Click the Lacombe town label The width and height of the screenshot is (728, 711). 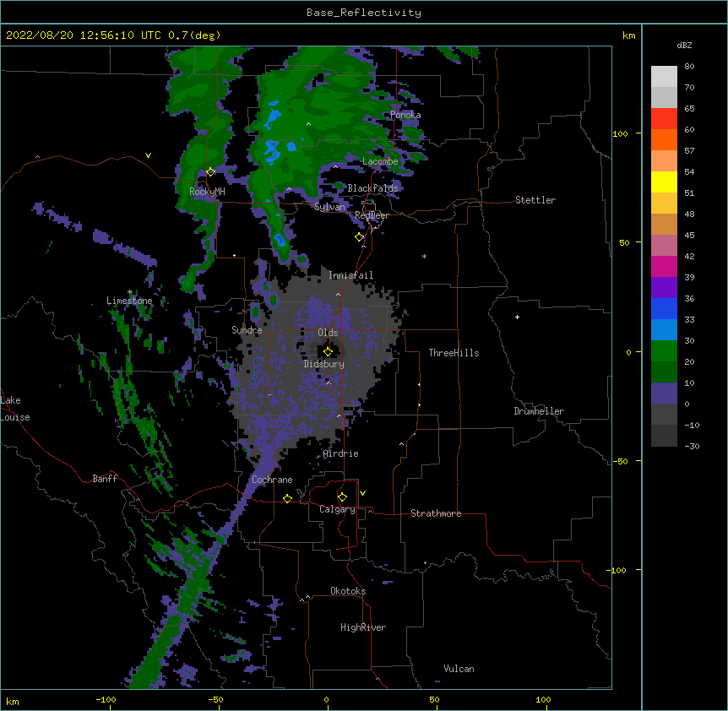[x=380, y=161]
